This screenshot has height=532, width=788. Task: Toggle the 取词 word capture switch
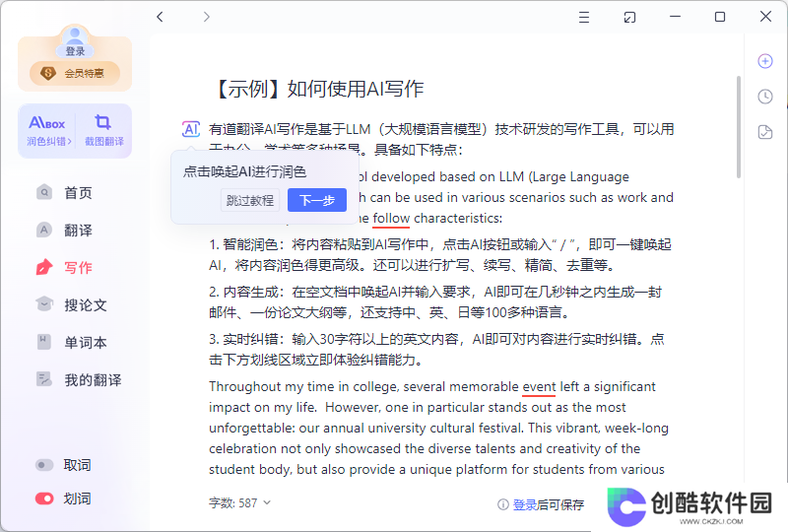click(x=44, y=465)
